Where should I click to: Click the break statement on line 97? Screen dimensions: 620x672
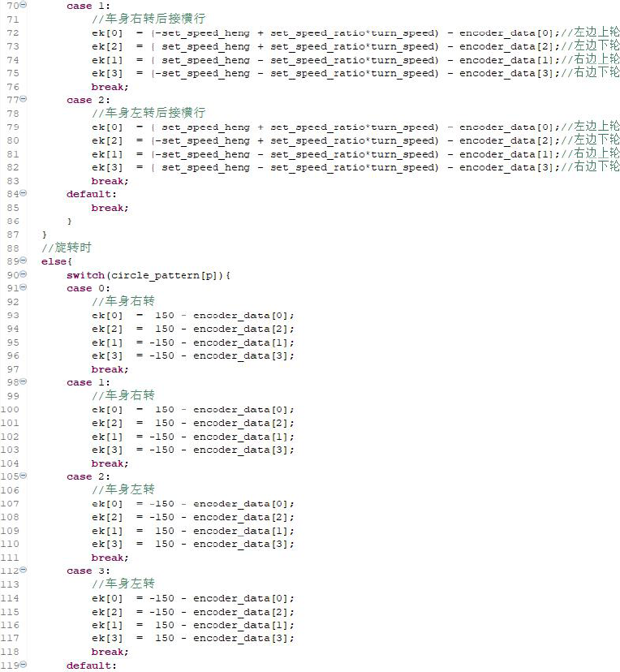pyautogui.click(x=110, y=369)
